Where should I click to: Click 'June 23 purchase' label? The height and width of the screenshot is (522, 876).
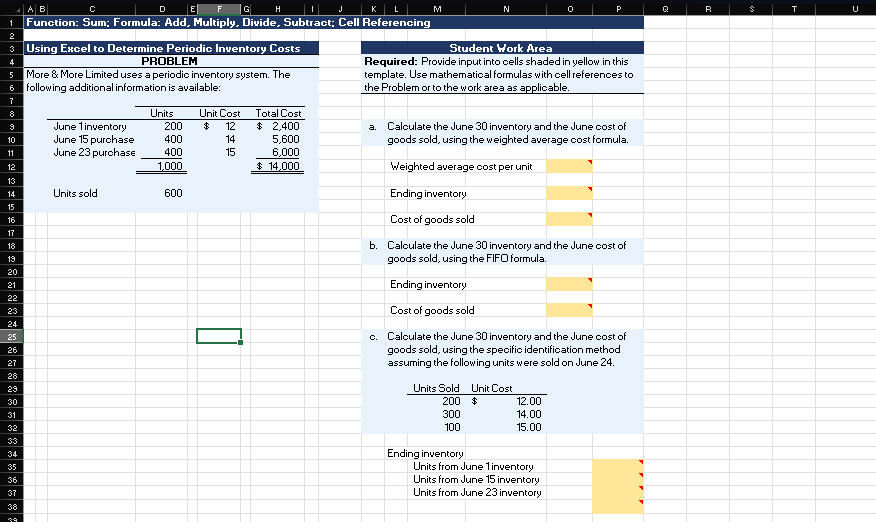94,152
